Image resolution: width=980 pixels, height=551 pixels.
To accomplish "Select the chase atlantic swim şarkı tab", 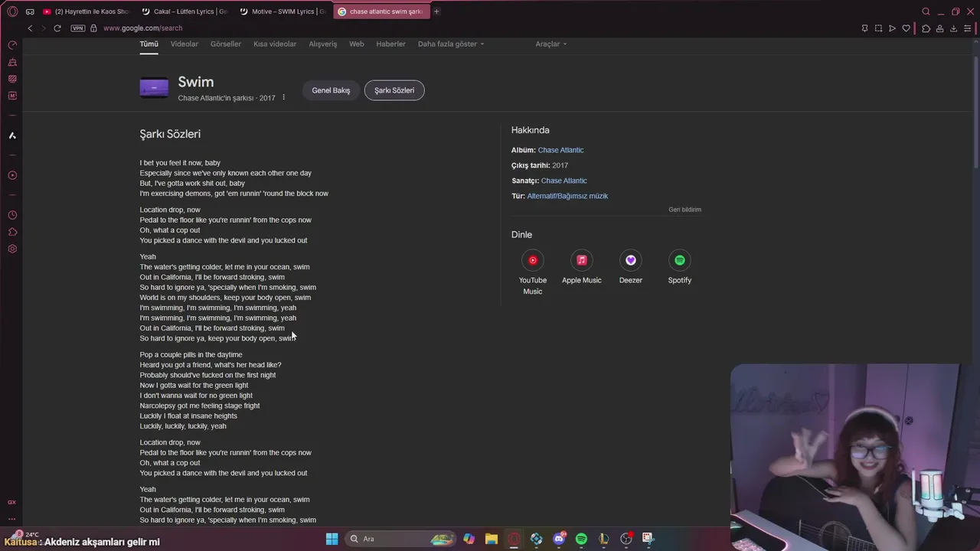I will click(381, 11).
